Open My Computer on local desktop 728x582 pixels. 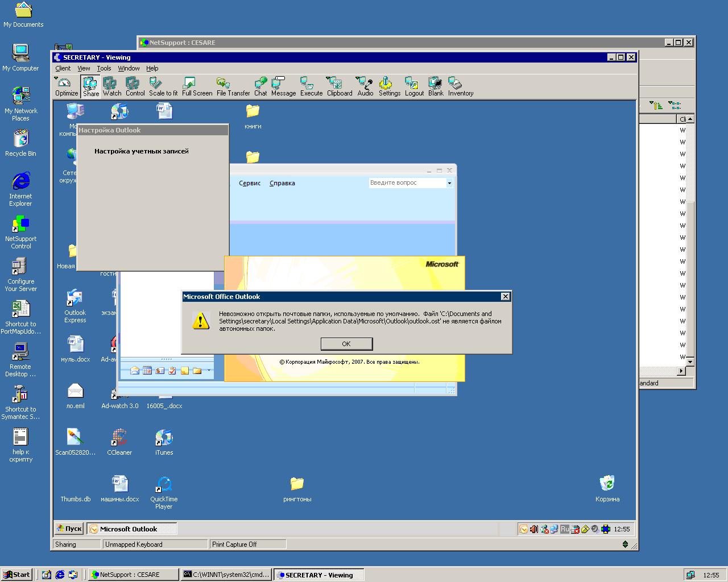21,57
